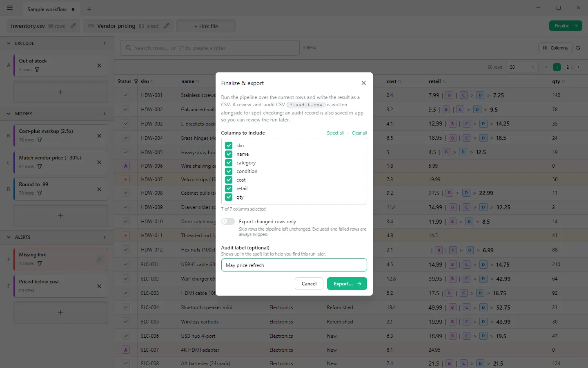The width and height of the screenshot is (588, 368).
Task: Uncheck the qty column checkbox
Action: tap(229, 197)
